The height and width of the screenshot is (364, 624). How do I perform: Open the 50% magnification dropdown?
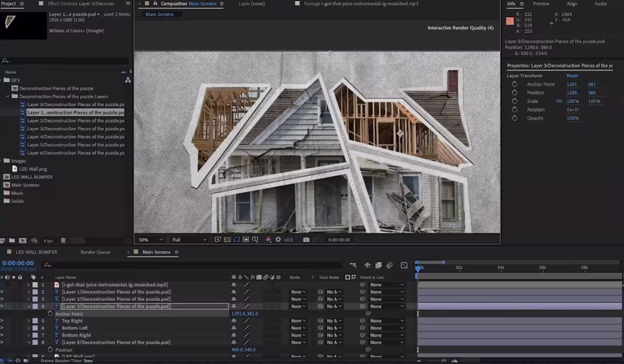151,240
